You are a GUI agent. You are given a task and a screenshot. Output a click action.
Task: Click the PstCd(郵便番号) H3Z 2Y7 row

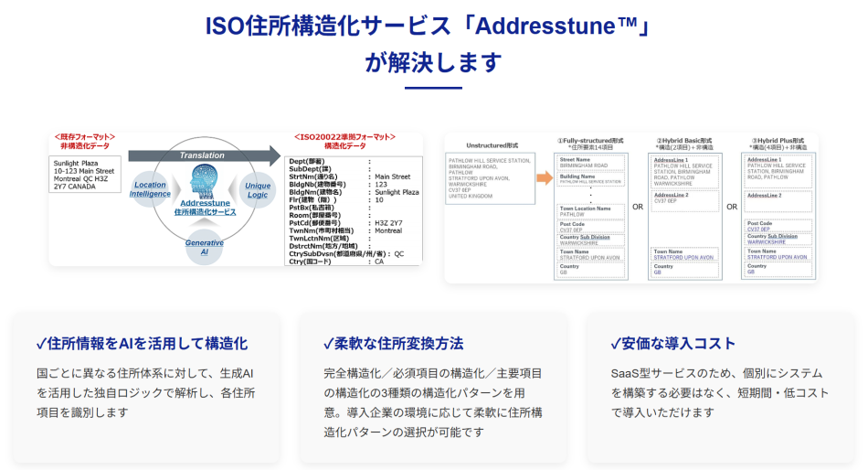(346, 223)
